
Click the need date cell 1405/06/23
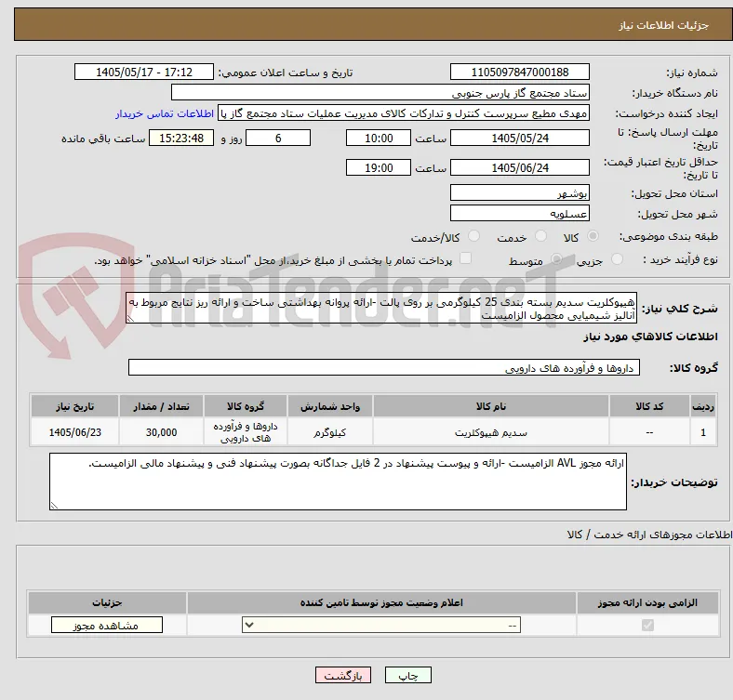(74, 432)
